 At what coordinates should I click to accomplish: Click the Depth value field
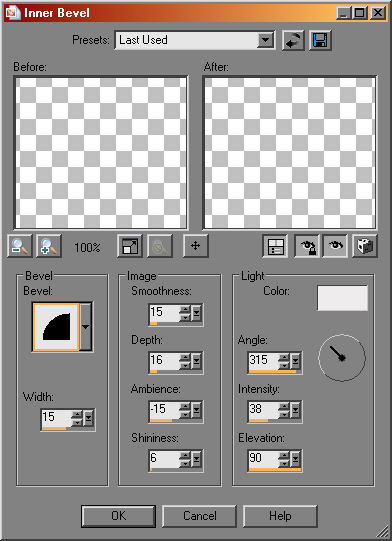pyautogui.click(x=164, y=361)
